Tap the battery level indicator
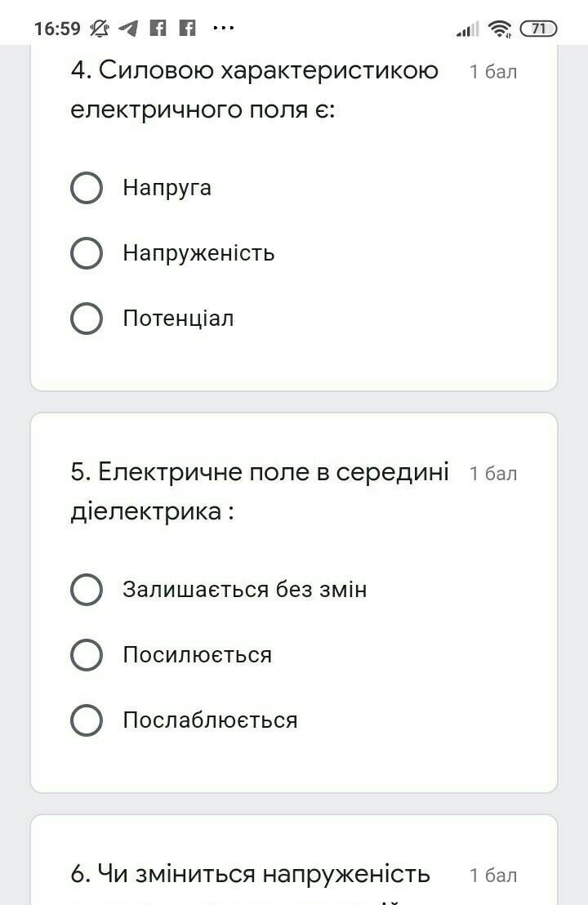The image size is (588, 905). (x=538, y=29)
